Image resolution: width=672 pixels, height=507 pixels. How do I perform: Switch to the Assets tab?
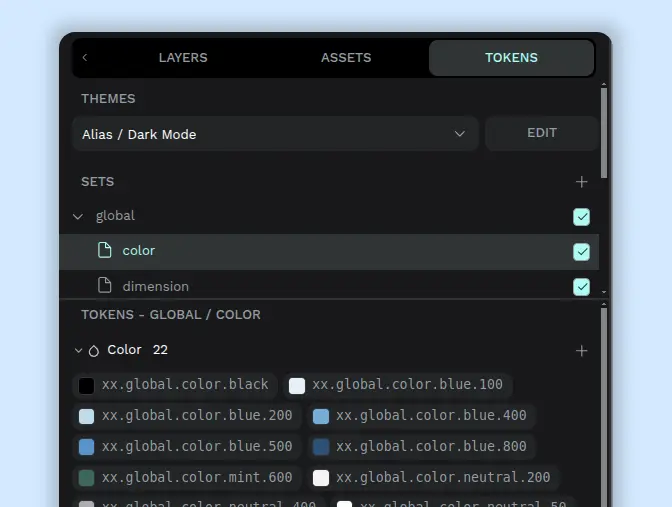pos(346,58)
